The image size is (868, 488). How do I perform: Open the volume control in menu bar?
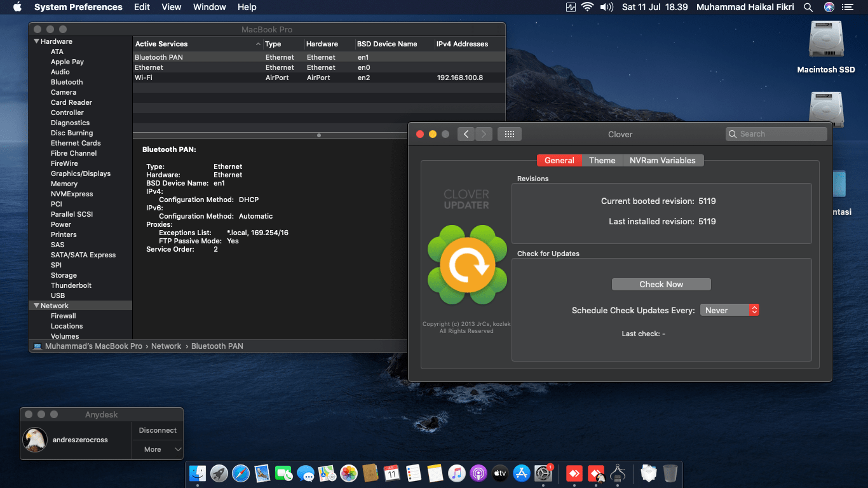coord(606,7)
